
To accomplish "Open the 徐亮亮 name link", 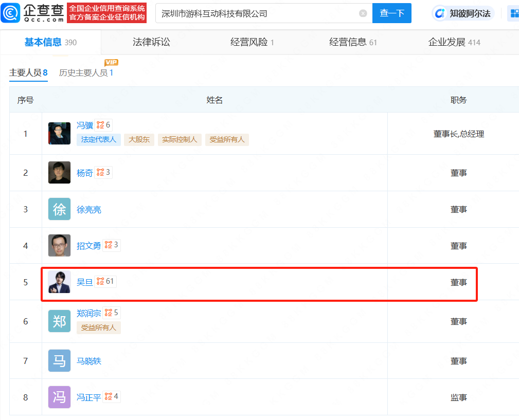I will (88, 209).
